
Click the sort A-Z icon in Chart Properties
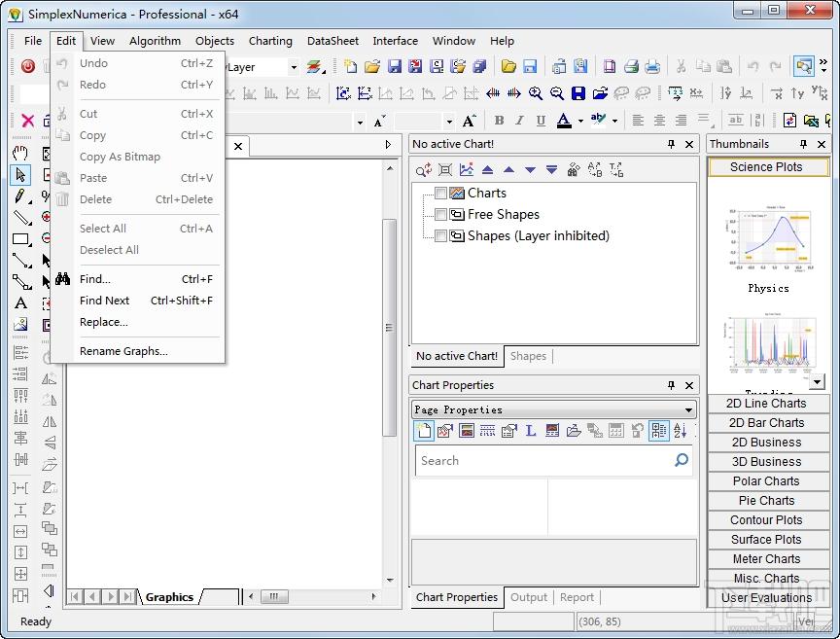click(x=680, y=431)
